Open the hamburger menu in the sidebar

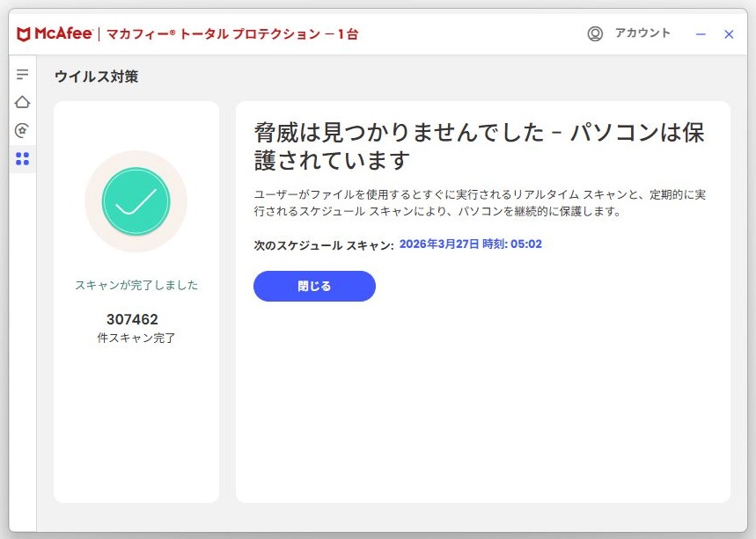click(22, 75)
